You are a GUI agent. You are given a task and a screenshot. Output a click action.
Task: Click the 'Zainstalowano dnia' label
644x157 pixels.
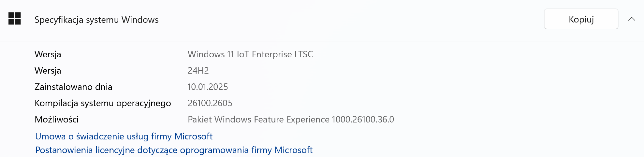[73, 87]
